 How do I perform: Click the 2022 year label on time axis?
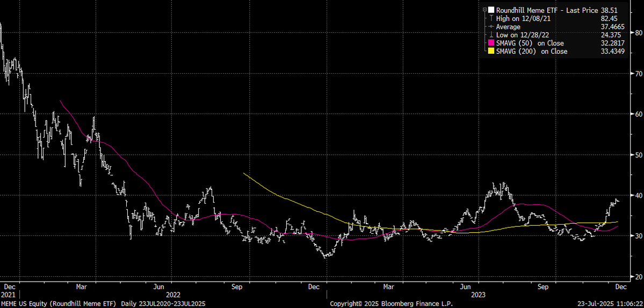tap(173, 295)
